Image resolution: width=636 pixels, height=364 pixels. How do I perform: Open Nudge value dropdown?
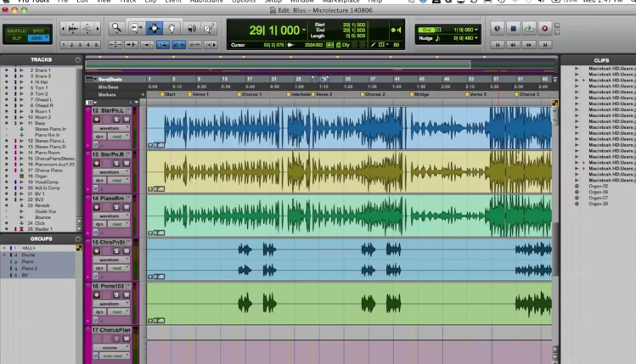(476, 38)
